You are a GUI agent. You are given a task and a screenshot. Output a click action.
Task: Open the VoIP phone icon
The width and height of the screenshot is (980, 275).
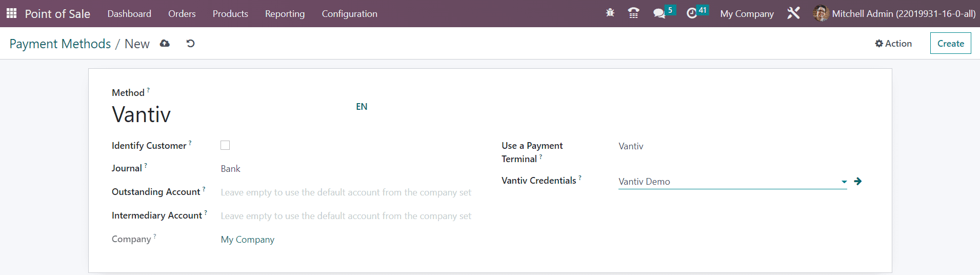(x=633, y=13)
